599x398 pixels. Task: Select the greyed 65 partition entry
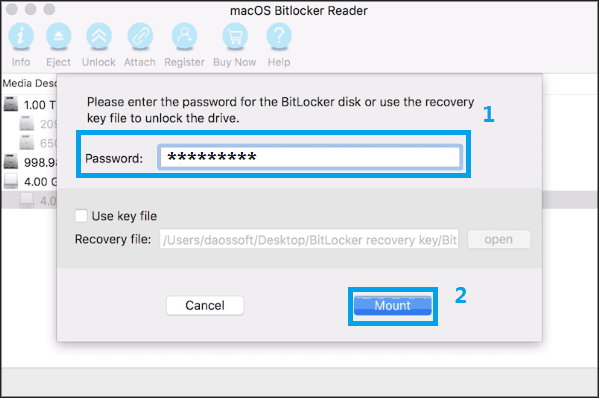pos(38,143)
